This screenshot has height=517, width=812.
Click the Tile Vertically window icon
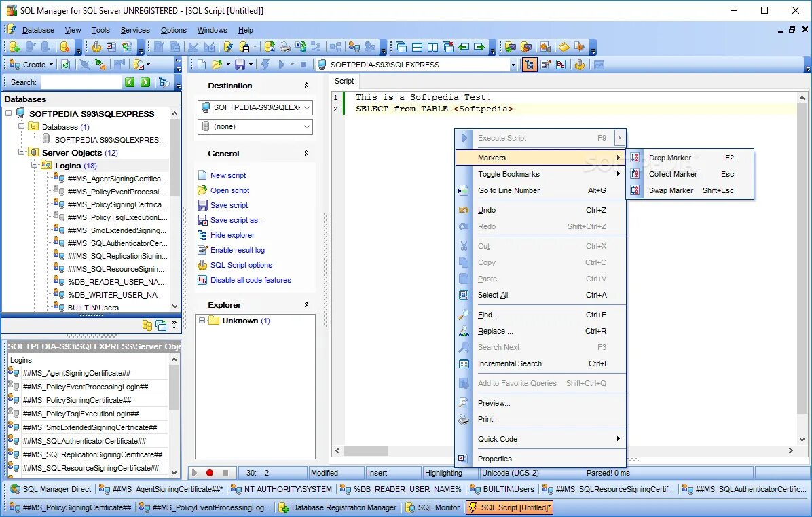tap(432, 47)
